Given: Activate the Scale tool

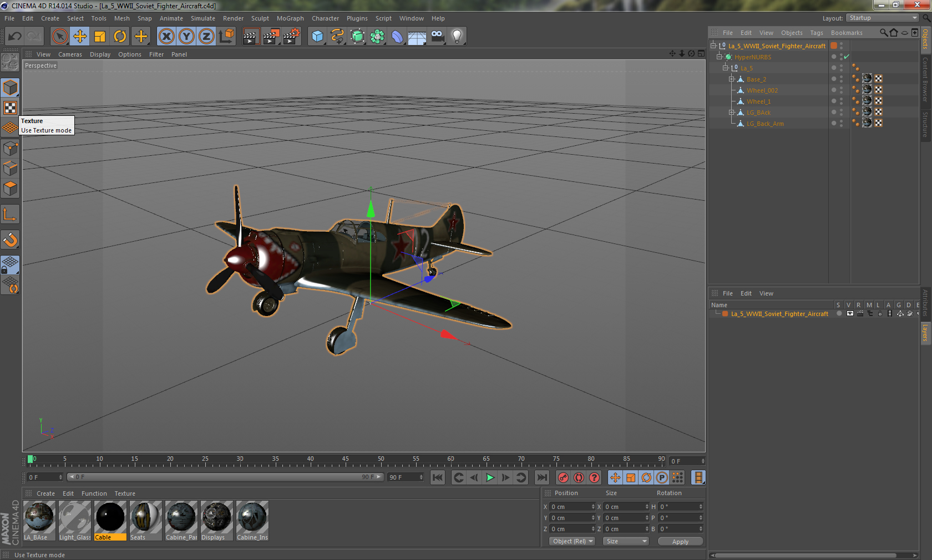Looking at the screenshot, I should (100, 37).
